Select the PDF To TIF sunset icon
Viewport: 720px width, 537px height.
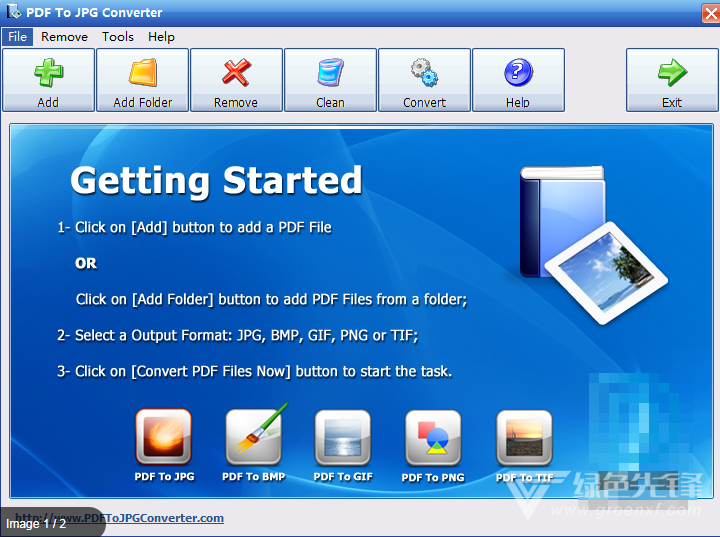(524, 437)
